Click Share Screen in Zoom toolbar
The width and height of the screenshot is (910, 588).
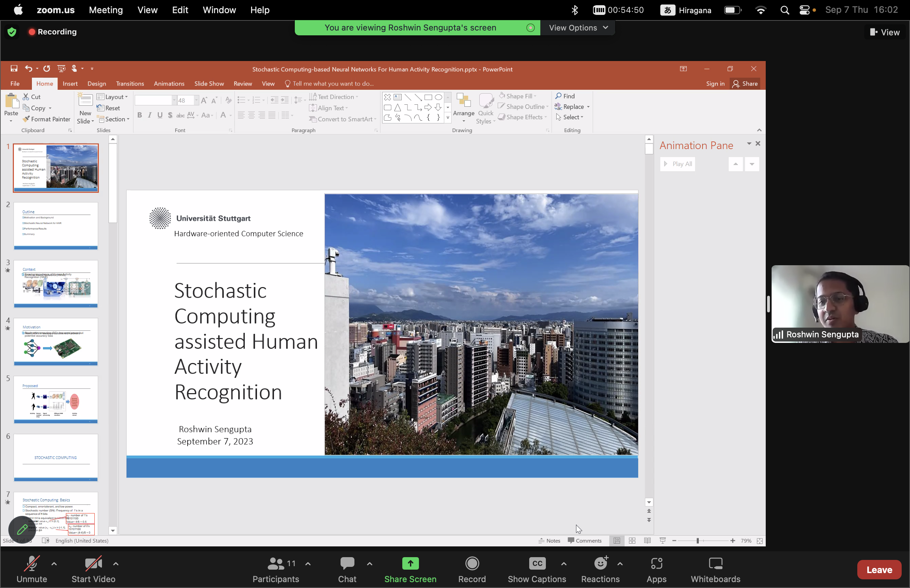tap(410, 570)
